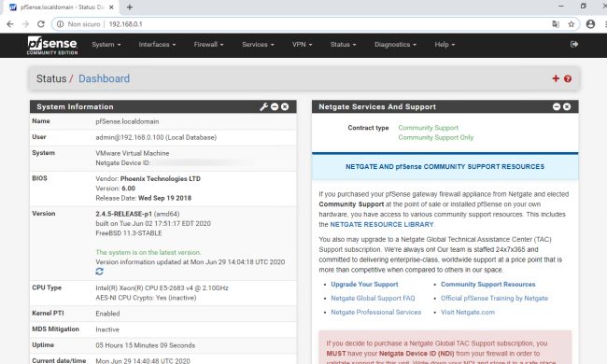
Task: Open Official pfSense Training by Netgate
Action: tap(494, 299)
